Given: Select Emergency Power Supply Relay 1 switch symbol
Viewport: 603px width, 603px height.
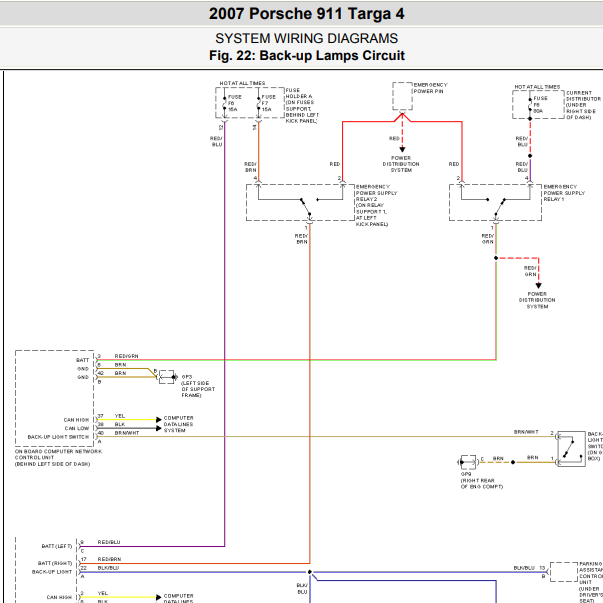Looking at the screenshot, I should pos(495,202).
